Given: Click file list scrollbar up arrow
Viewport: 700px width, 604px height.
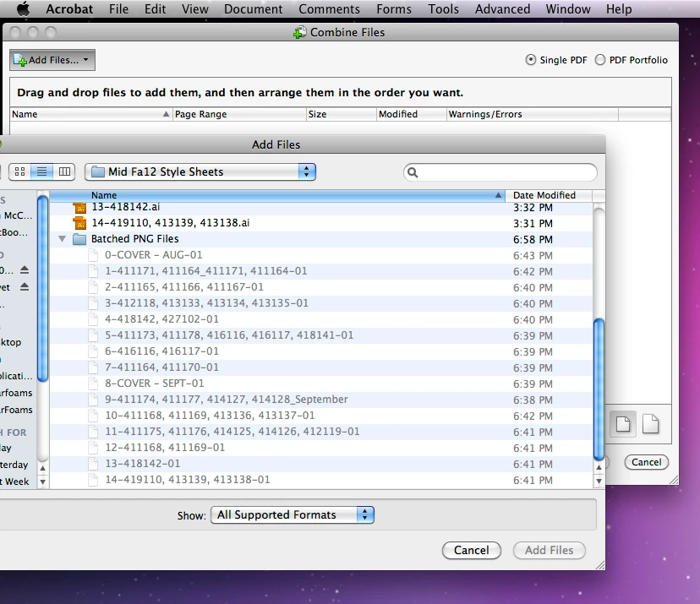Looking at the screenshot, I should 599,467.
